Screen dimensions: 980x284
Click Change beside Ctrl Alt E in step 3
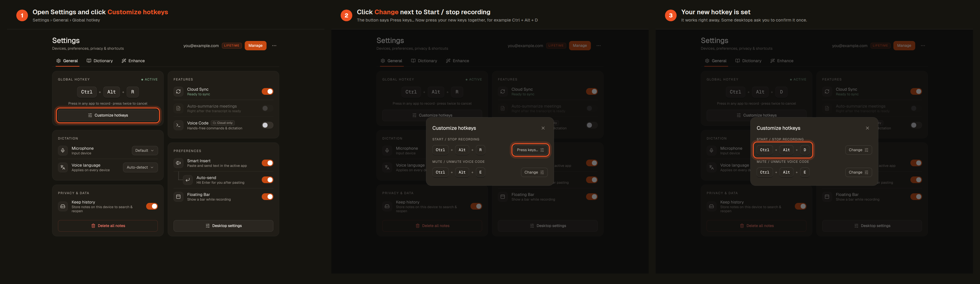click(x=859, y=172)
